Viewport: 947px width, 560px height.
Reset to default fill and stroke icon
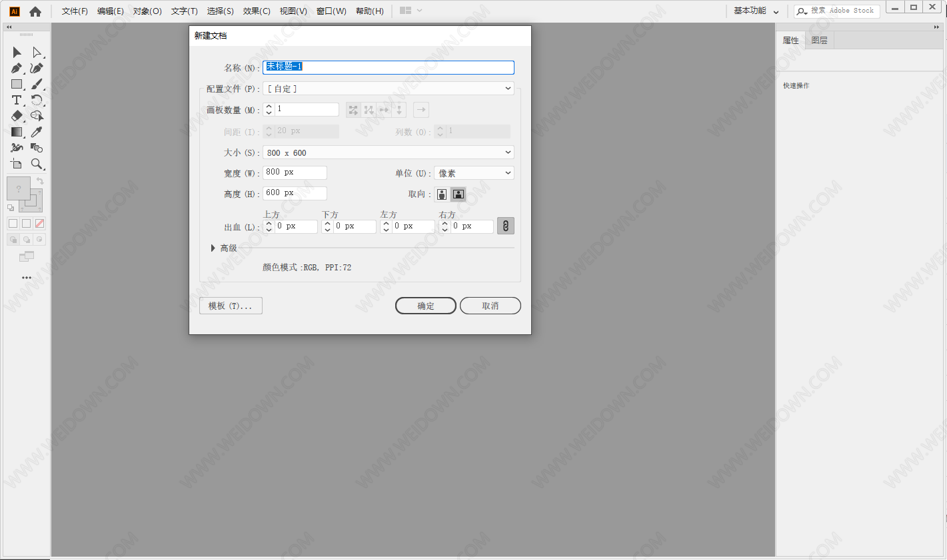click(x=11, y=208)
